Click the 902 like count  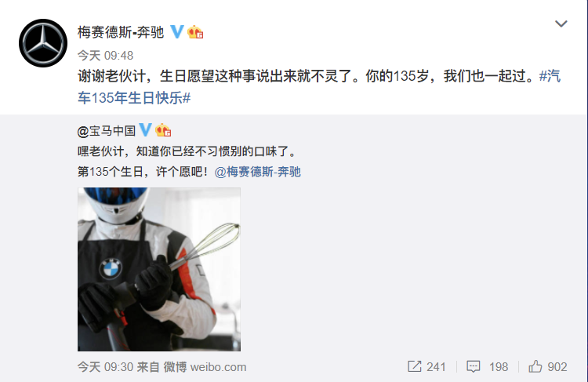tap(557, 366)
